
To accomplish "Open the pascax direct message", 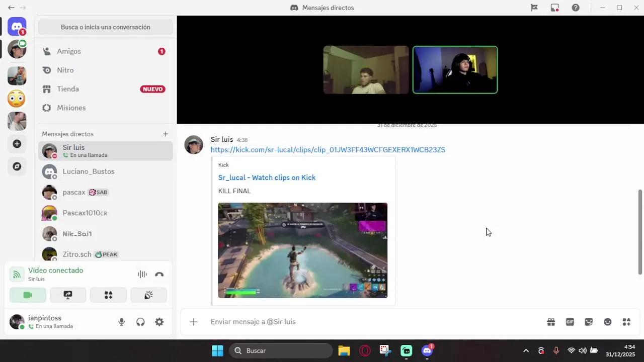I will tap(106, 192).
